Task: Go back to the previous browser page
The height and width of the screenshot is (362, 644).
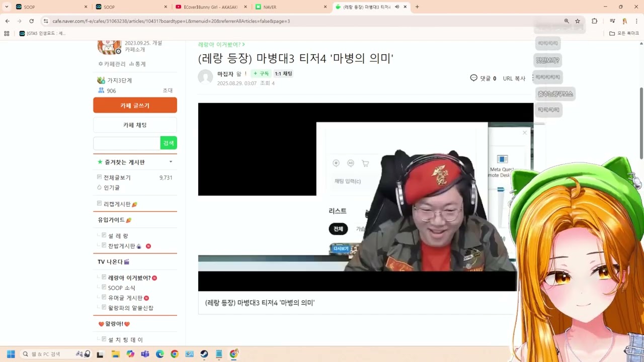Action: (7, 21)
